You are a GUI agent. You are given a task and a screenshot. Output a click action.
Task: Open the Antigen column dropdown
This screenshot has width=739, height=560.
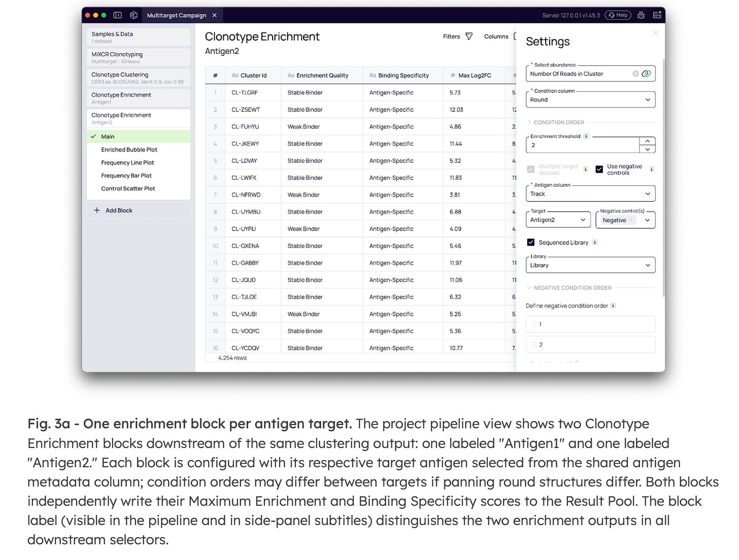pyautogui.click(x=590, y=193)
